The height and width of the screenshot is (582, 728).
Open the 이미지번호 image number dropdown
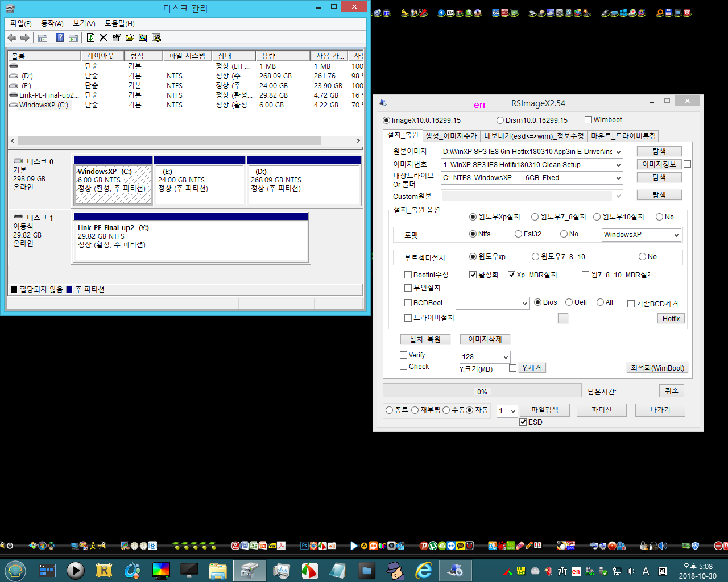click(618, 165)
